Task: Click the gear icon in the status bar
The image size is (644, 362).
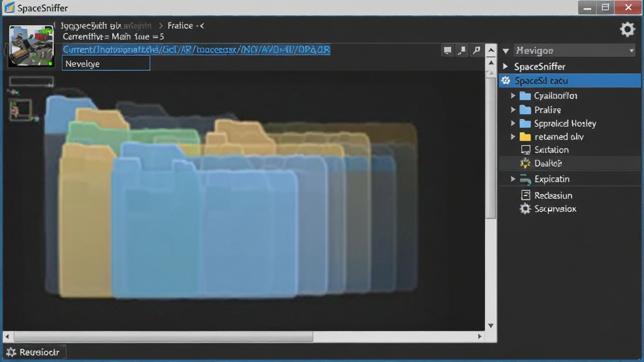Action: coord(11,352)
